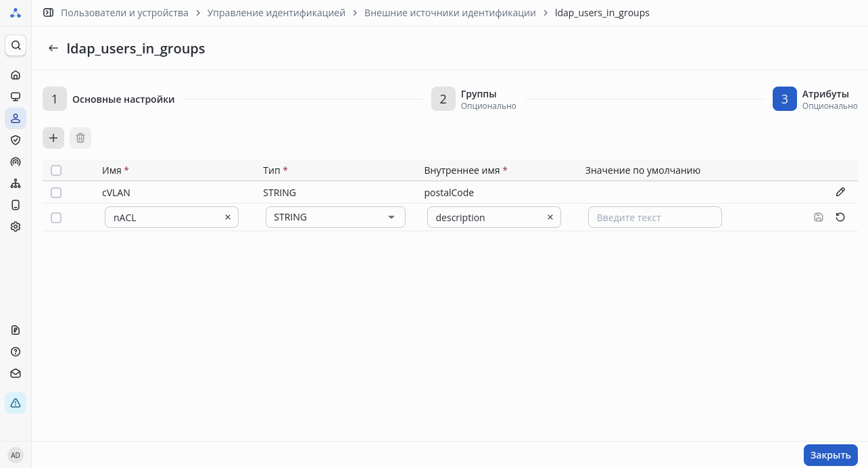Image resolution: width=868 pixels, height=468 pixels.
Task: Click the save icon in nACL row
Action: click(819, 217)
